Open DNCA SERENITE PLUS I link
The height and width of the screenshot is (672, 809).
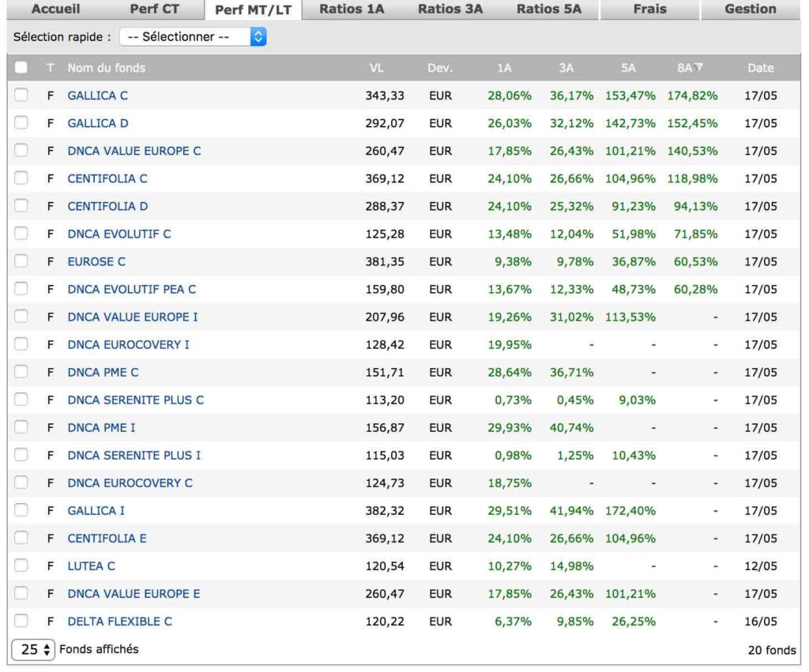(x=134, y=456)
